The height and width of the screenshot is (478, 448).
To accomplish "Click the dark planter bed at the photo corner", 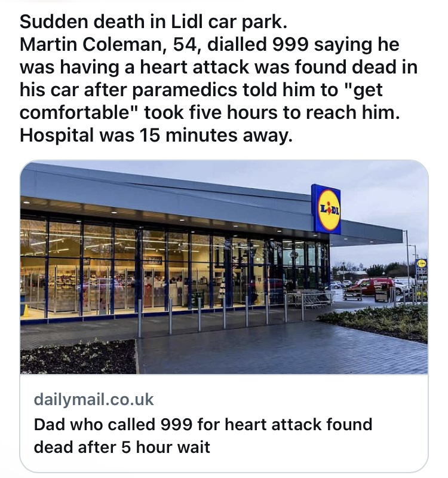I will click(x=78, y=357).
